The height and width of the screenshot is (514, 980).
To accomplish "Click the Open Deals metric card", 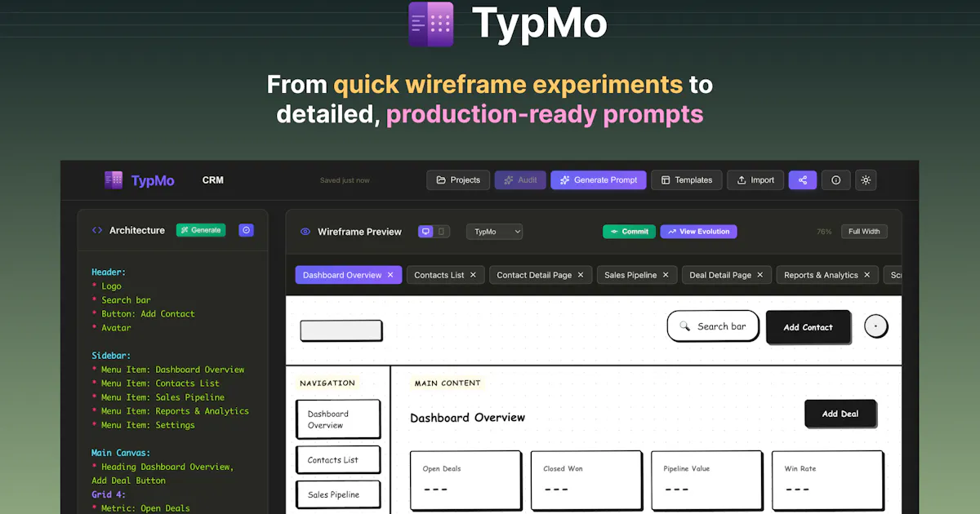I will click(x=465, y=481).
